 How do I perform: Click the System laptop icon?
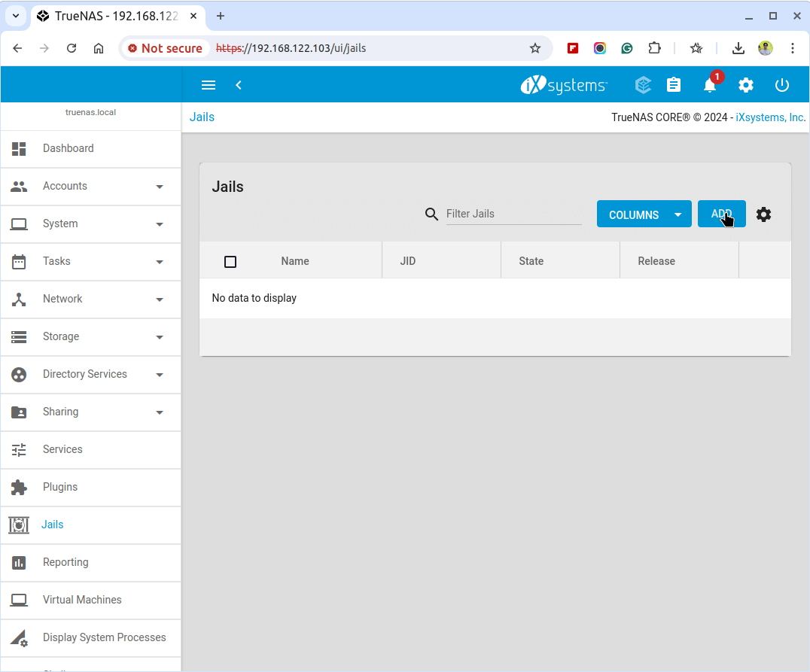19,224
